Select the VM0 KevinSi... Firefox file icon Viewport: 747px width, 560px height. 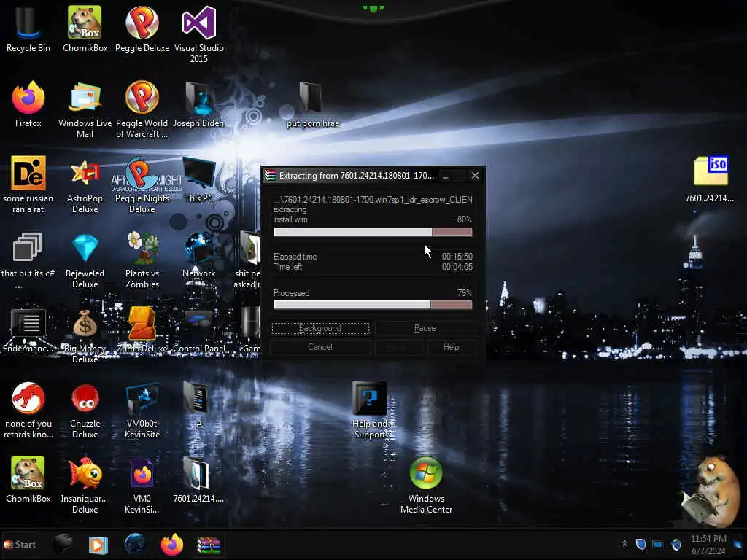[x=142, y=485]
